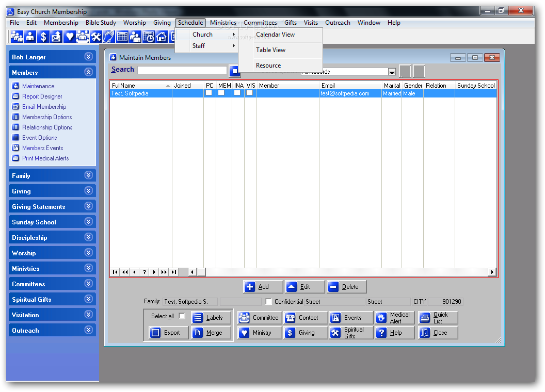545x392 pixels.
Task: Toggle the VIS checkbox for Test, Softpedia
Action: [x=250, y=93]
